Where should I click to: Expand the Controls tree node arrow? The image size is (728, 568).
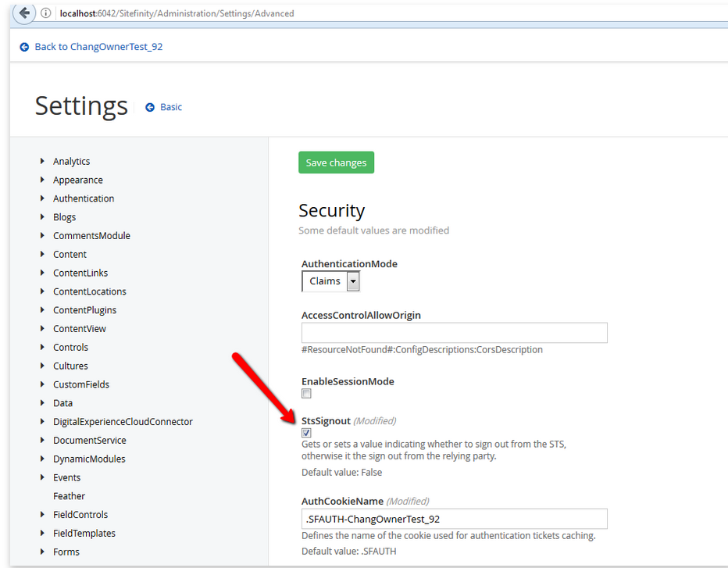pos(42,347)
